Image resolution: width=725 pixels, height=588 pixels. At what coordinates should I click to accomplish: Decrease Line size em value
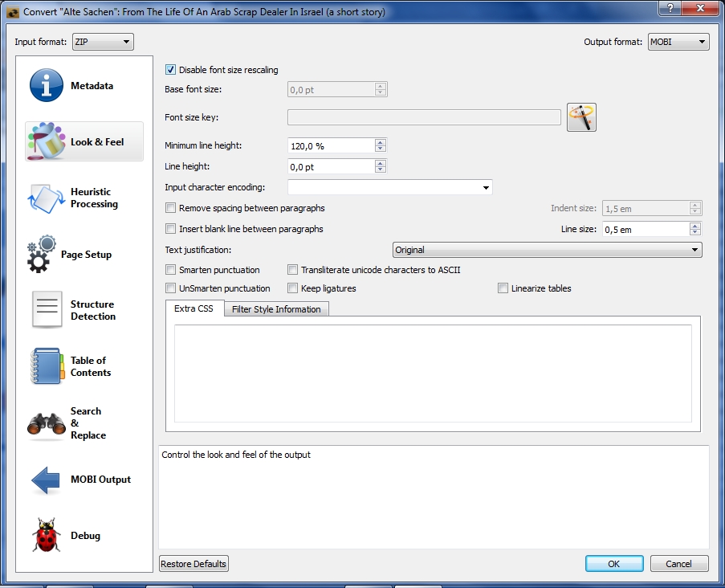(695, 232)
